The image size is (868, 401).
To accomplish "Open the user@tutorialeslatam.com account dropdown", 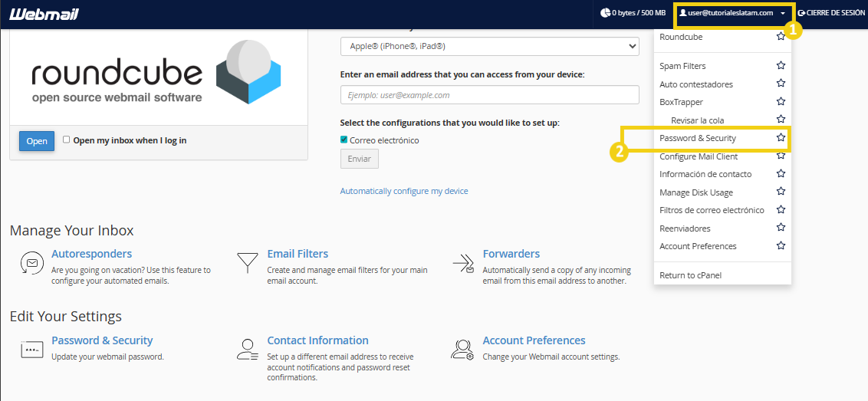I will click(x=733, y=13).
